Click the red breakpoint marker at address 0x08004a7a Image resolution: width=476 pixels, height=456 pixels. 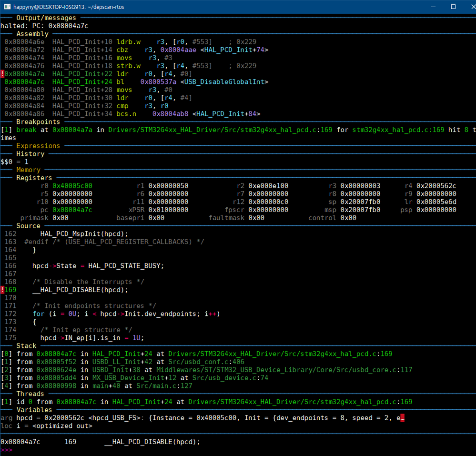2,74
